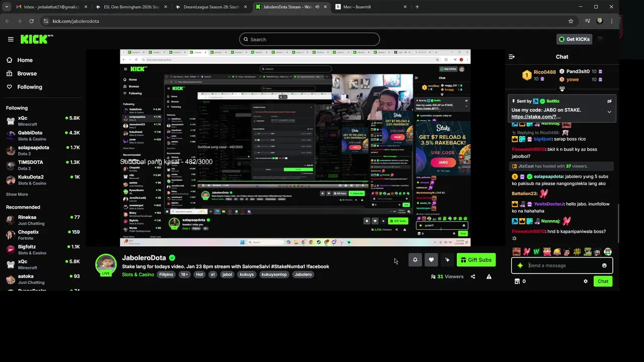This screenshot has width=644, height=362.
Task: Click the Gift Subs button
Action: pyautogui.click(x=476, y=260)
